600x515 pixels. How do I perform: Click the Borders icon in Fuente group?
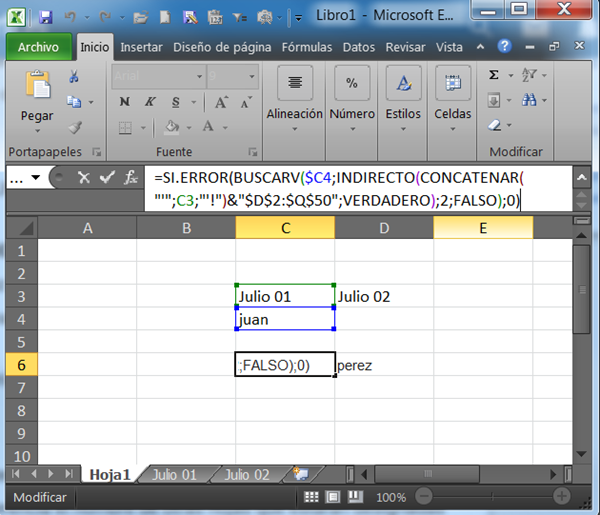(x=125, y=127)
